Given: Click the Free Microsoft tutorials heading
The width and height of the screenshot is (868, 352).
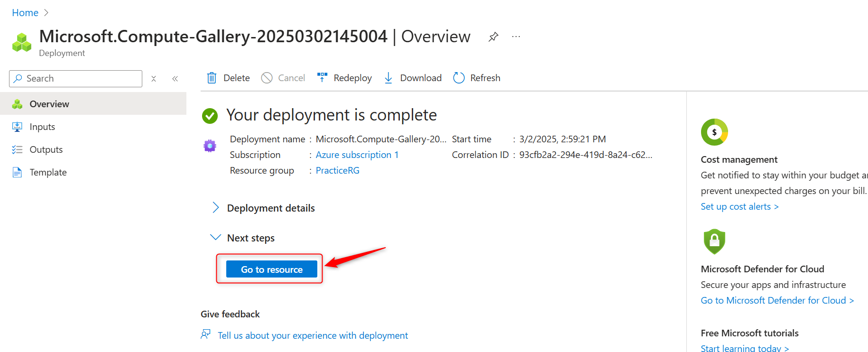Looking at the screenshot, I should [x=749, y=333].
